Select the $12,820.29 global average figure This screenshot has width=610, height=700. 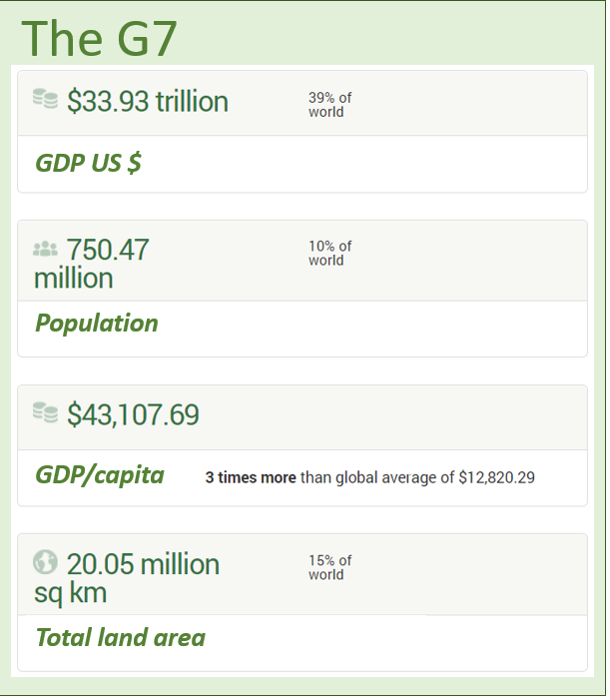[x=496, y=477]
